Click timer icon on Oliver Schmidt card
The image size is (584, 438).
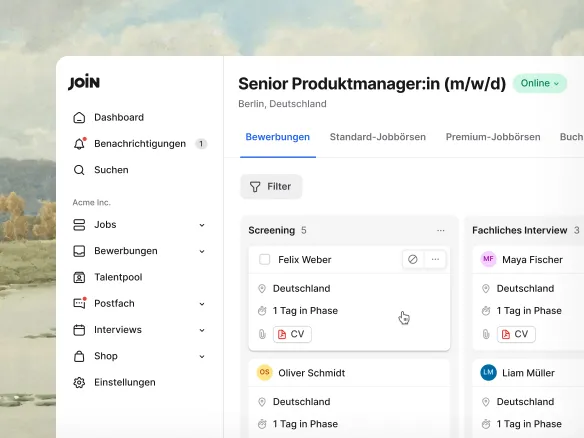[x=262, y=424]
